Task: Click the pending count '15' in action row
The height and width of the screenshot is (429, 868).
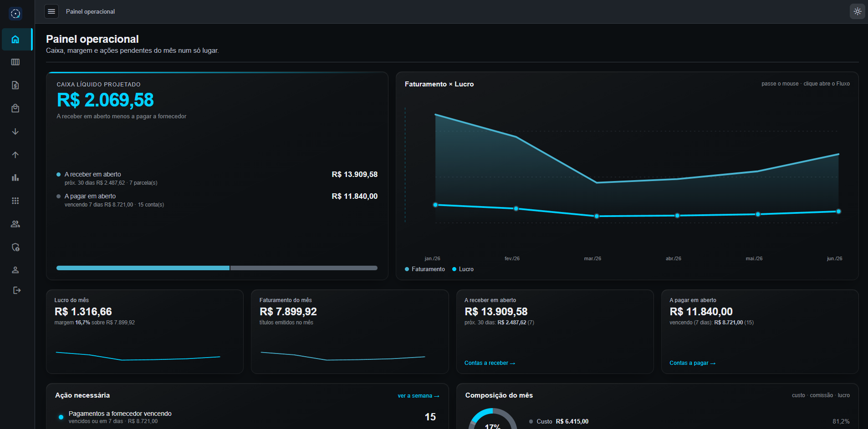Action: click(430, 417)
